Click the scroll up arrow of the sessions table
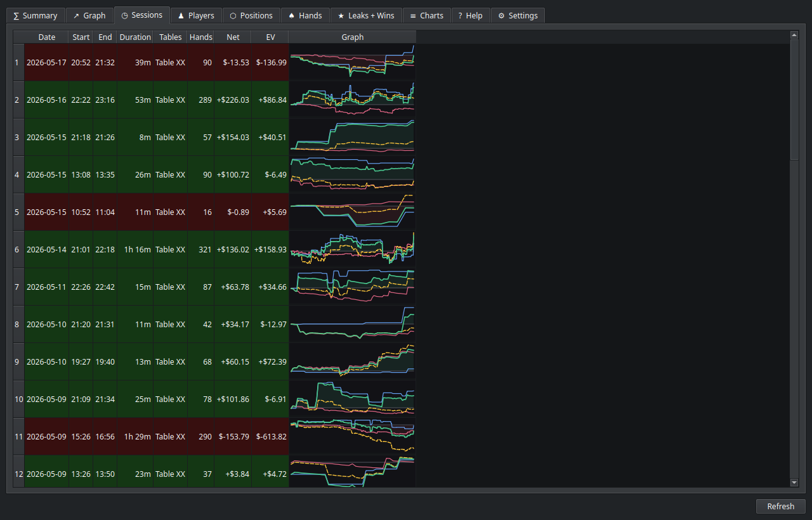Viewport: 812px width, 520px height. click(794, 35)
